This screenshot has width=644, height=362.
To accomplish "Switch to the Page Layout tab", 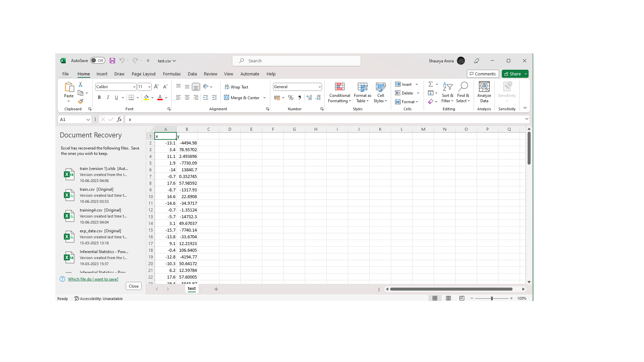I will (144, 74).
